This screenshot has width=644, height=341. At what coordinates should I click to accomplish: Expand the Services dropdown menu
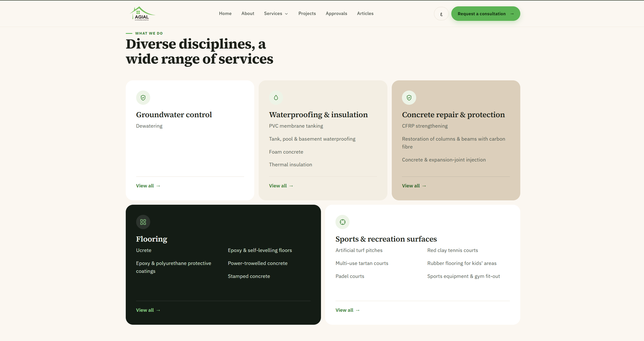click(276, 13)
